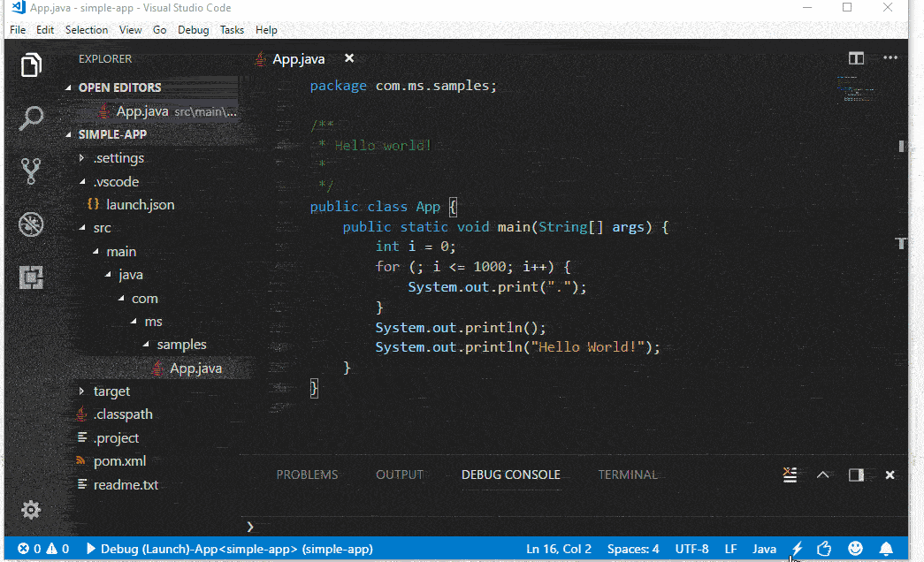This screenshot has width=924, height=562.
Task: Click the warnings count in status bar
Action: click(x=57, y=549)
